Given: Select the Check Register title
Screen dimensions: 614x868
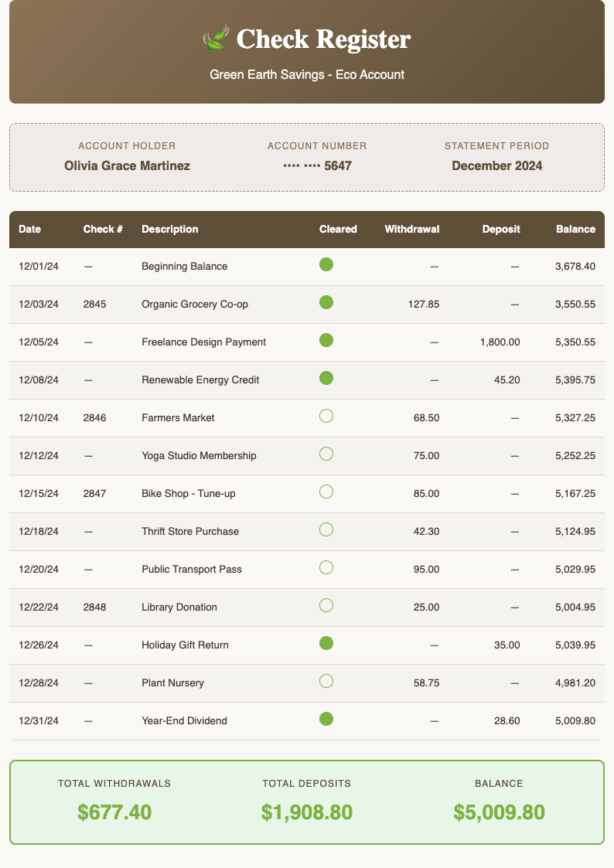Looking at the screenshot, I should click(323, 39).
